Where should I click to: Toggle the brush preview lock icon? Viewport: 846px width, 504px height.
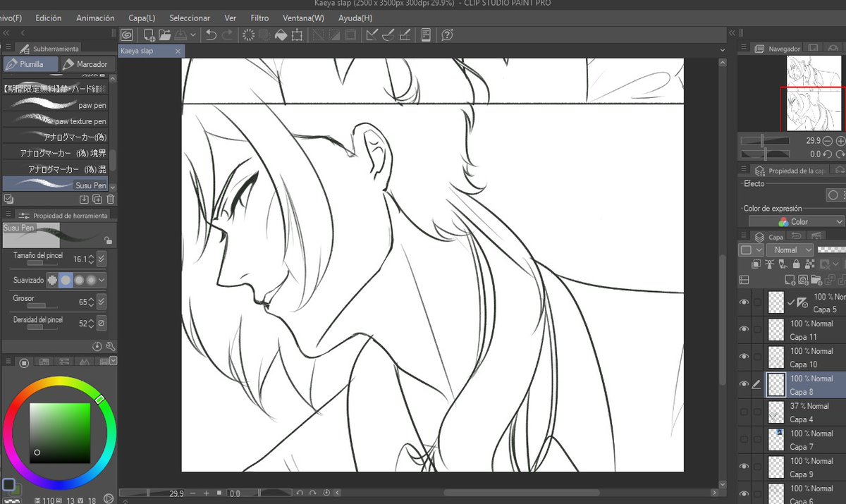[108, 240]
